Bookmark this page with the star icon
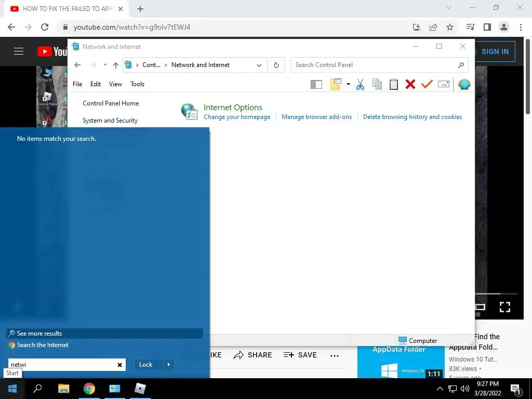Viewport: 532px width, 399px height. click(x=450, y=27)
